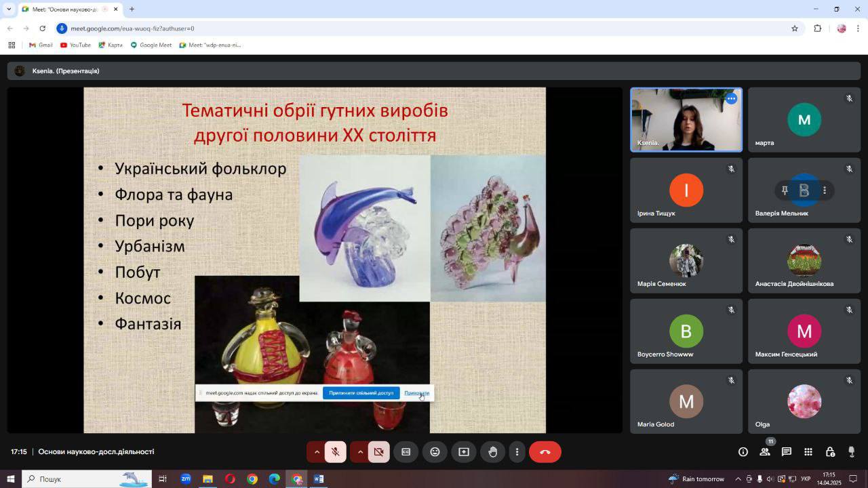Screen dimensions: 868x488
Task: Unmute the microphone in Meet toolbar
Action: point(335,452)
